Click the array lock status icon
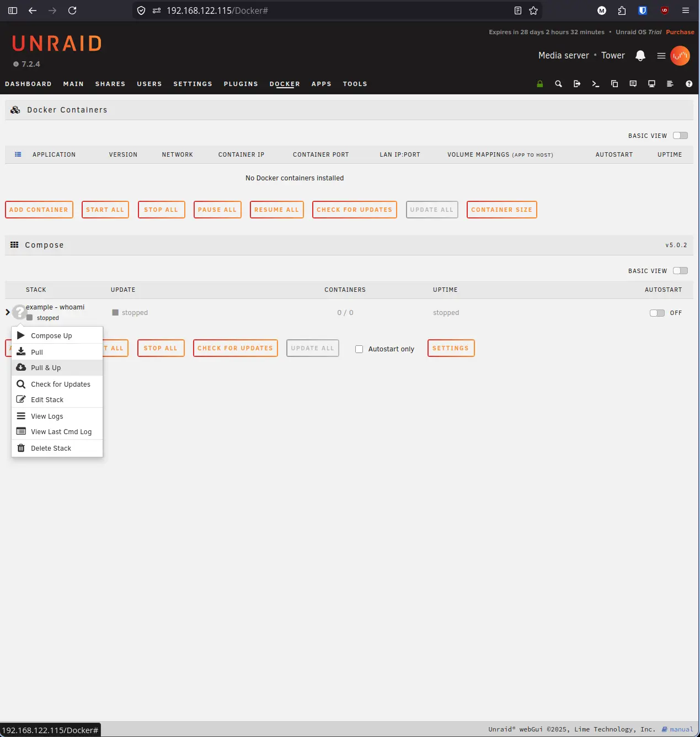700x737 pixels. pyautogui.click(x=540, y=84)
